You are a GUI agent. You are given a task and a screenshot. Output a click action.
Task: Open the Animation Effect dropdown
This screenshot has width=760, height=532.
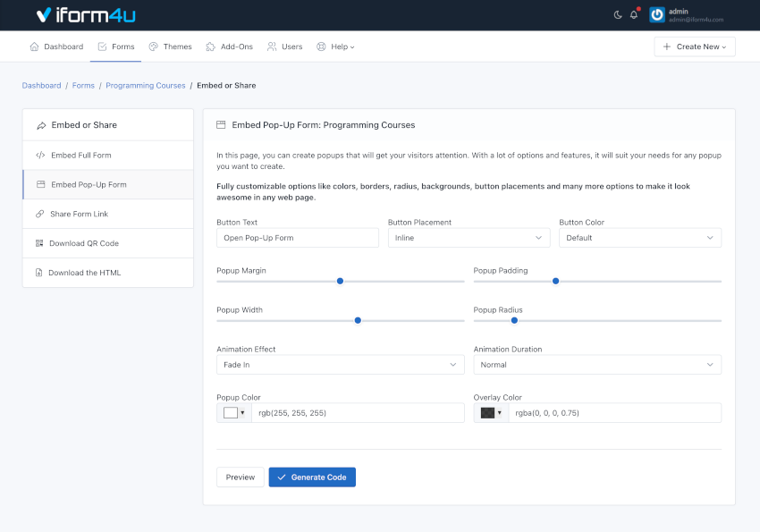pyautogui.click(x=340, y=365)
